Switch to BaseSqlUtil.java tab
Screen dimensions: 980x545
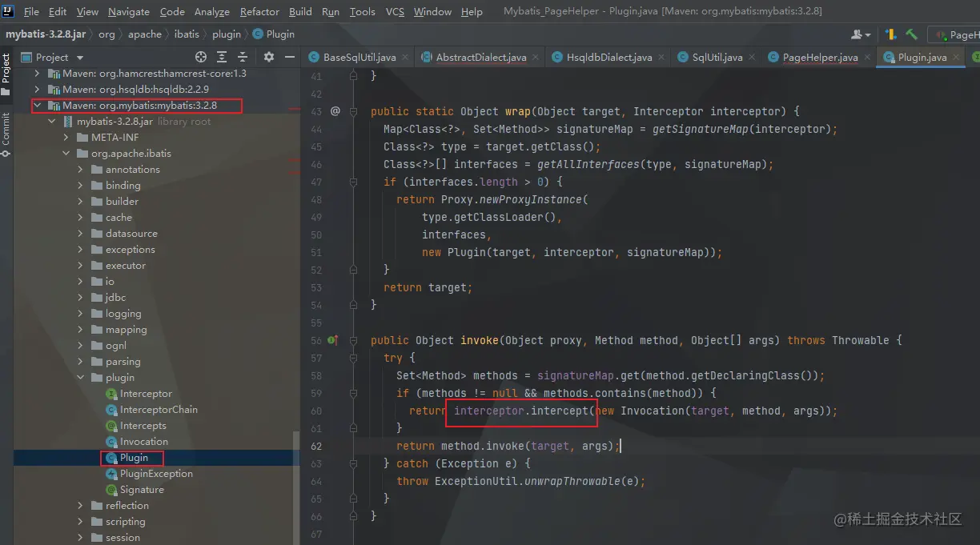click(359, 58)
